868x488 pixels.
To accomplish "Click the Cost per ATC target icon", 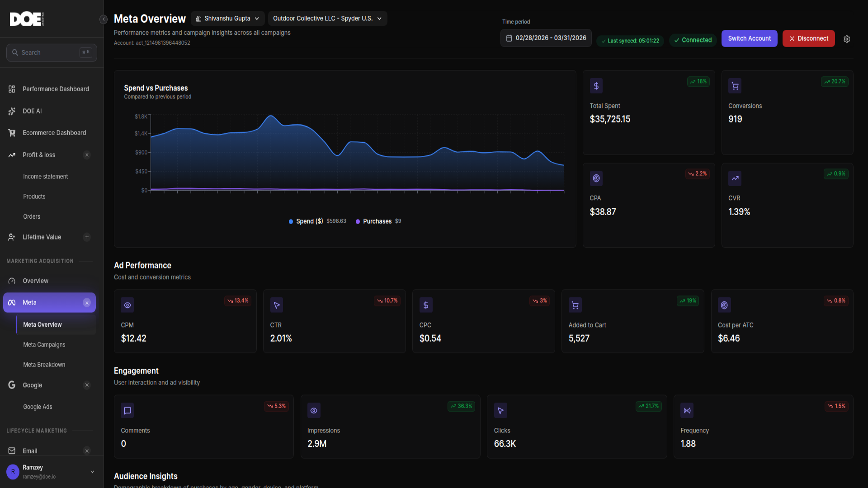I will (x=724, y=305).
